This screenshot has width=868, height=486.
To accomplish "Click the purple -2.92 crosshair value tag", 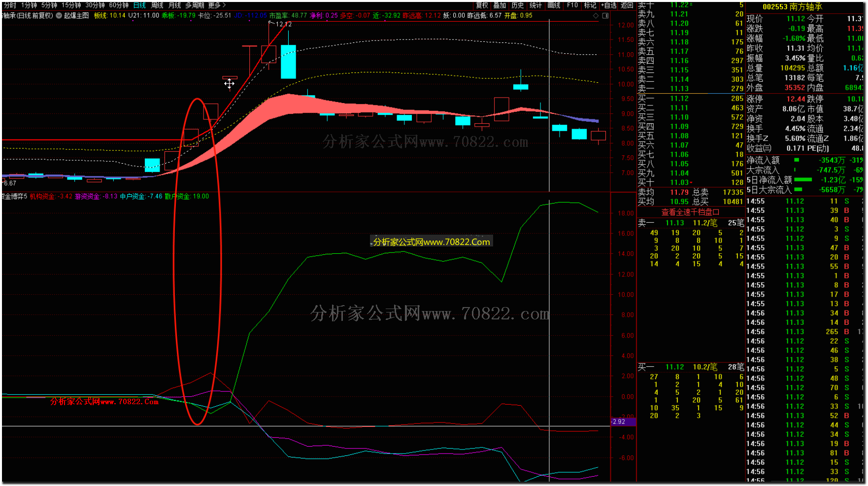I will (x=623, y=422).
